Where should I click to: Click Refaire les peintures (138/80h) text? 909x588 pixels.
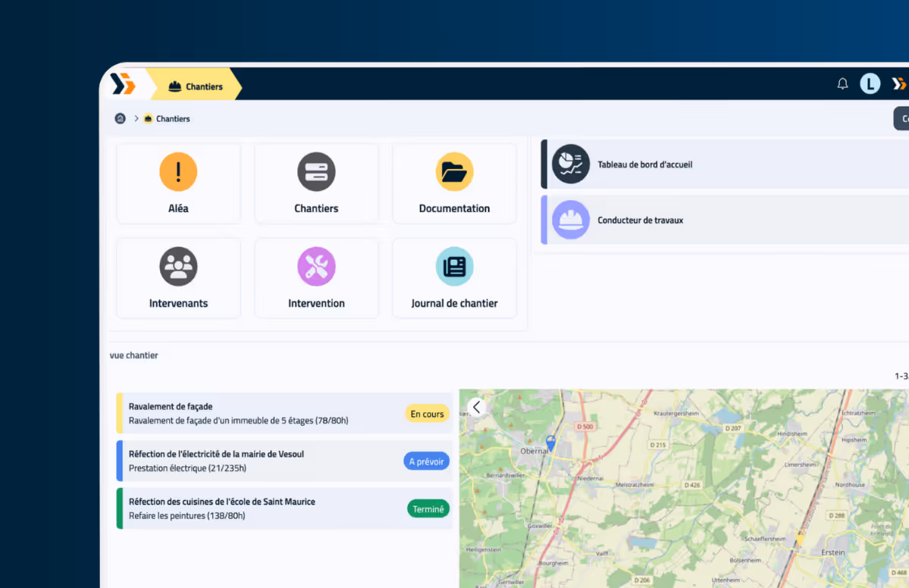click(187, 515)
